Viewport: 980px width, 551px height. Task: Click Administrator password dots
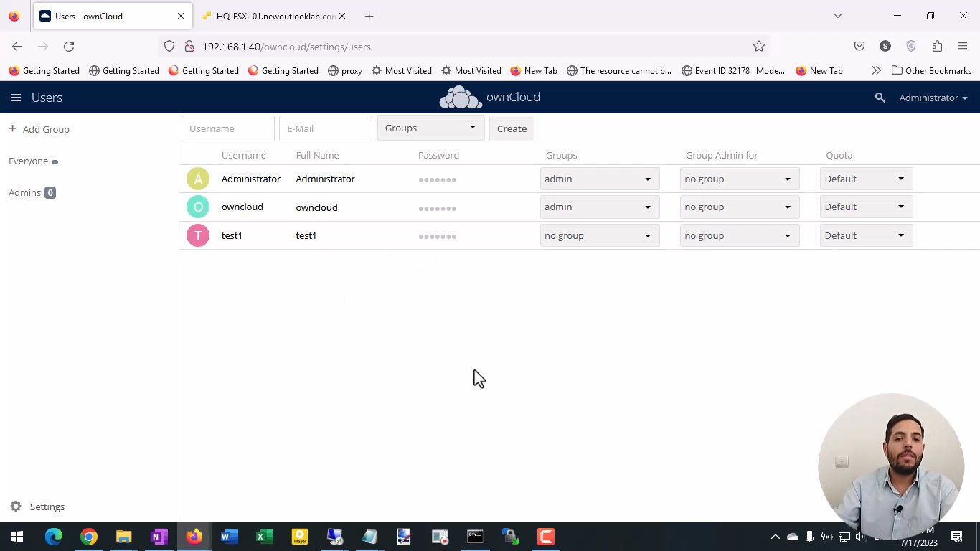[x=438, y=179]
